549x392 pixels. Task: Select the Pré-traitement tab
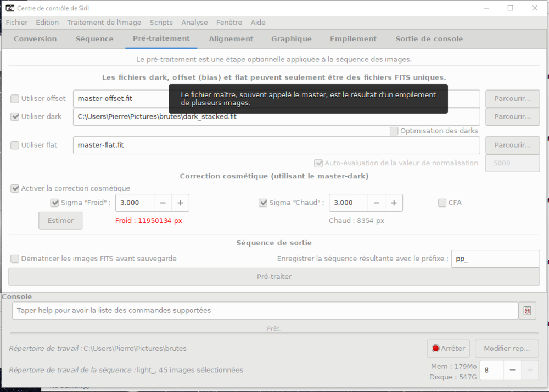[161, 38]
